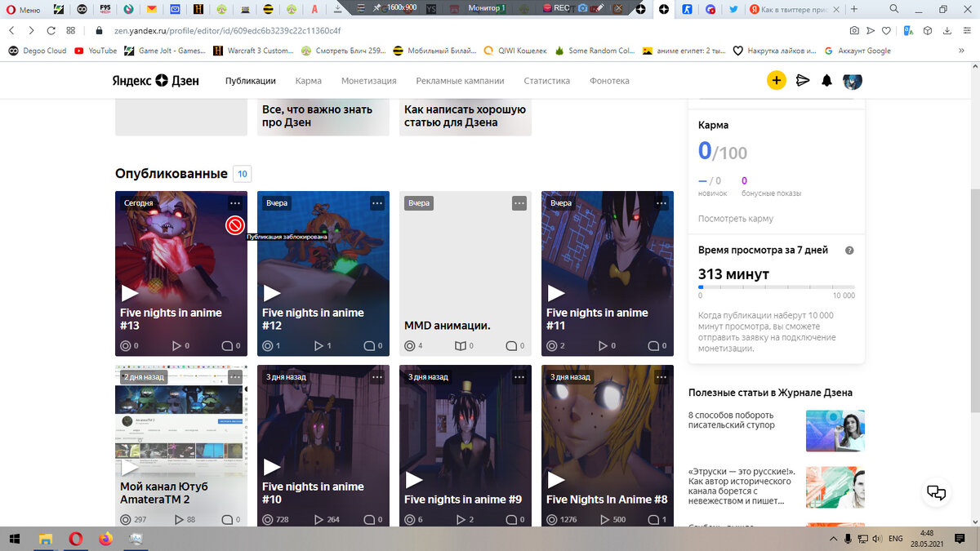Switch to Фонотека tab
980x551 pixels.
[x=609, y=81]
